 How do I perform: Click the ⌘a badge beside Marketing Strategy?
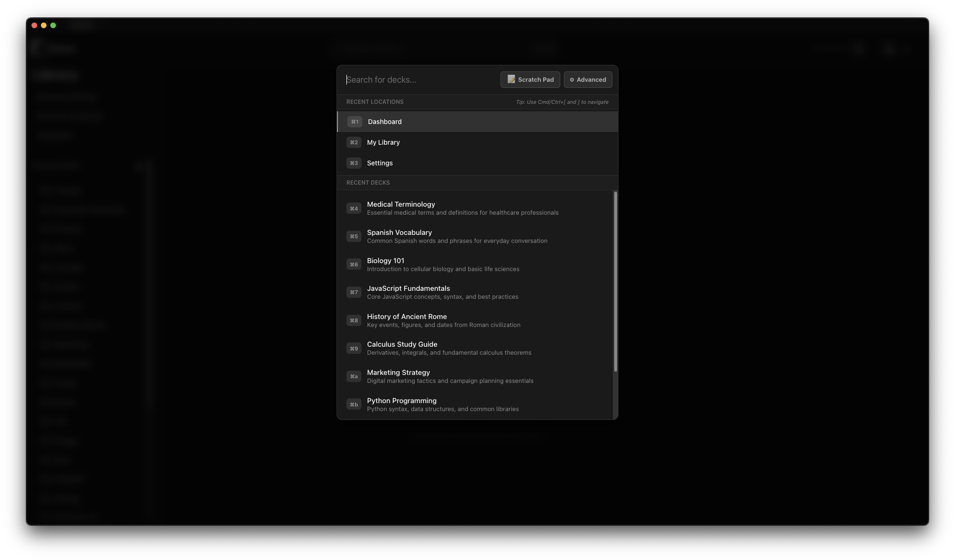click(x=353, y=376)
